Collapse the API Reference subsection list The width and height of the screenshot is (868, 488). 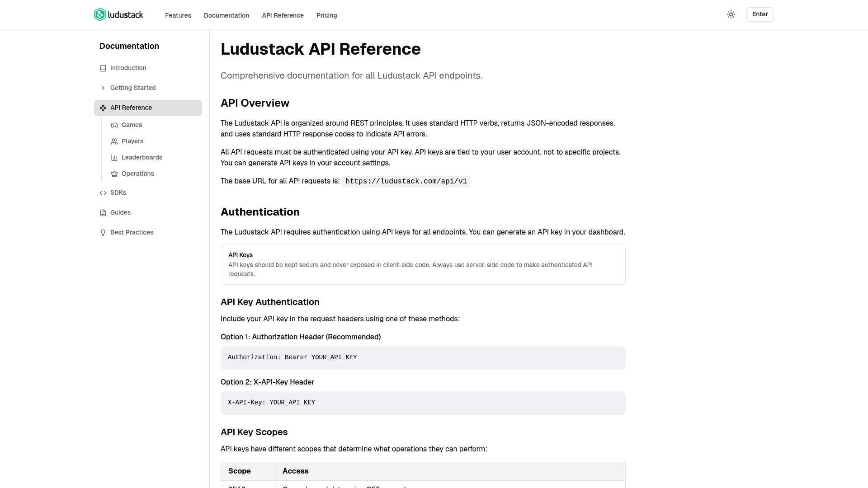coord(131,108)
